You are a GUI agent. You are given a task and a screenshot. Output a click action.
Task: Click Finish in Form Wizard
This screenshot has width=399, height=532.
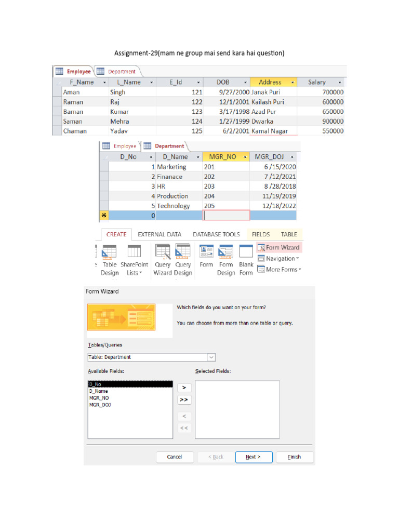pyautogui.click(x=295, y=457)
